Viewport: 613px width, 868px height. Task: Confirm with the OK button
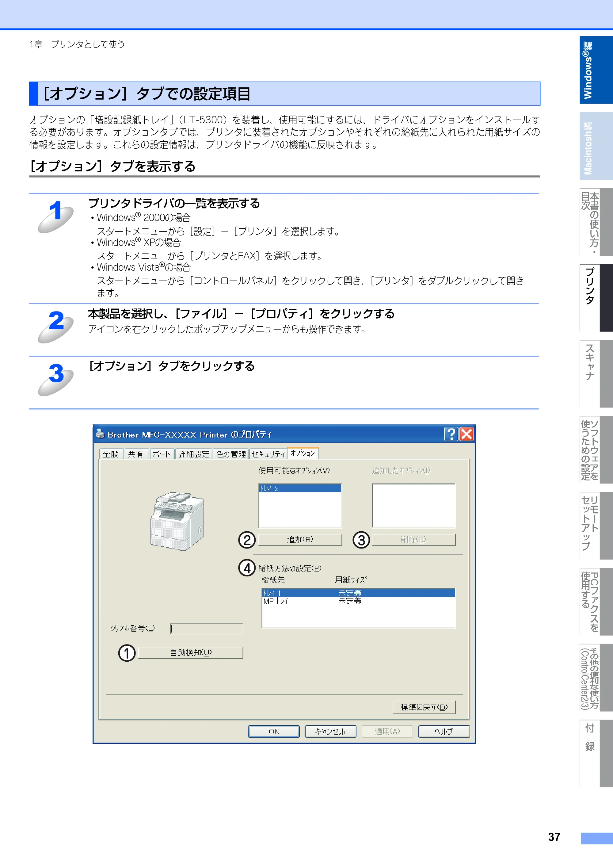click(x=274, y=732)
